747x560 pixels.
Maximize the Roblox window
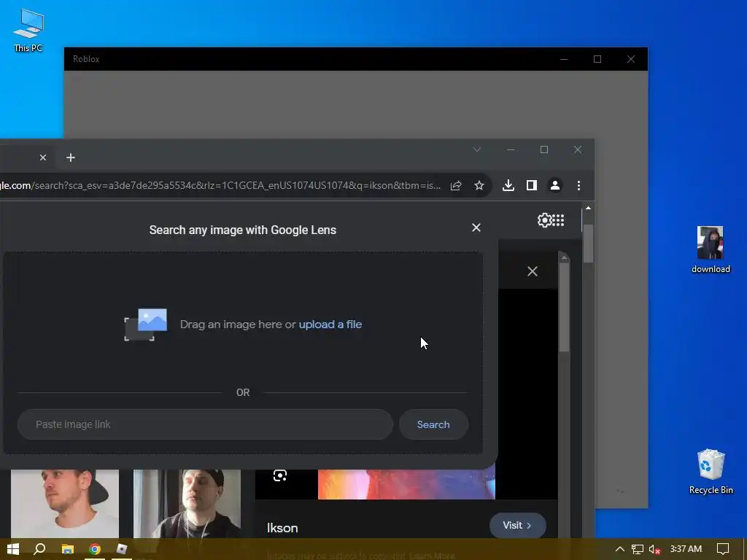597,59
